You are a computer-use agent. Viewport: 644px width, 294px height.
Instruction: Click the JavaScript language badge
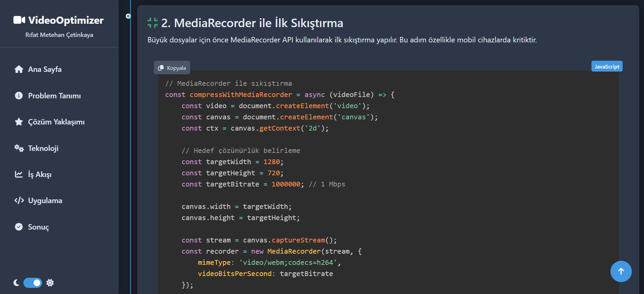[x=607, y=66]
